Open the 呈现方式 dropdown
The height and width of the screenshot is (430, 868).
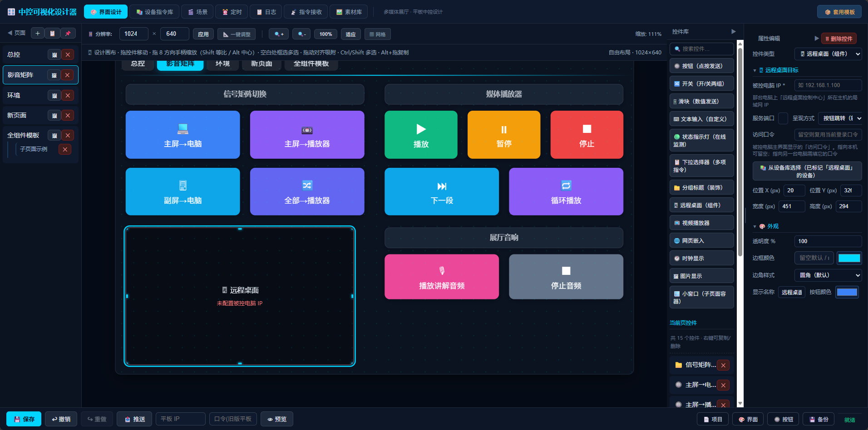pyautogui.click(x=840, y=118)
